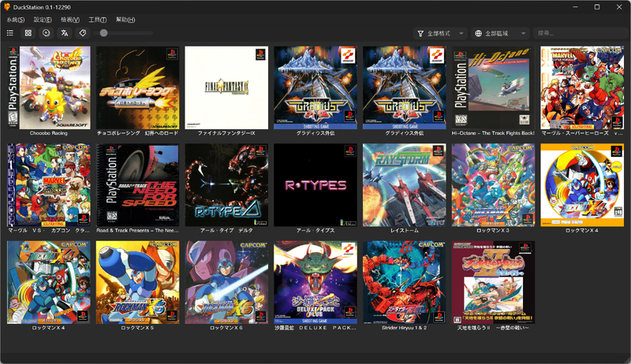Open the 系統(S) menu
631x364 pixels.
(16, 20)
